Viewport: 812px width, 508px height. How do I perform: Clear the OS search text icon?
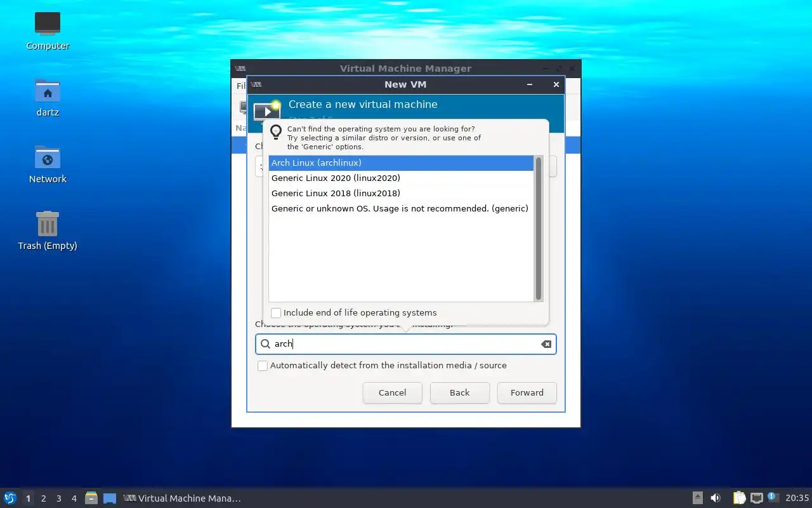[x=546, y=344]
